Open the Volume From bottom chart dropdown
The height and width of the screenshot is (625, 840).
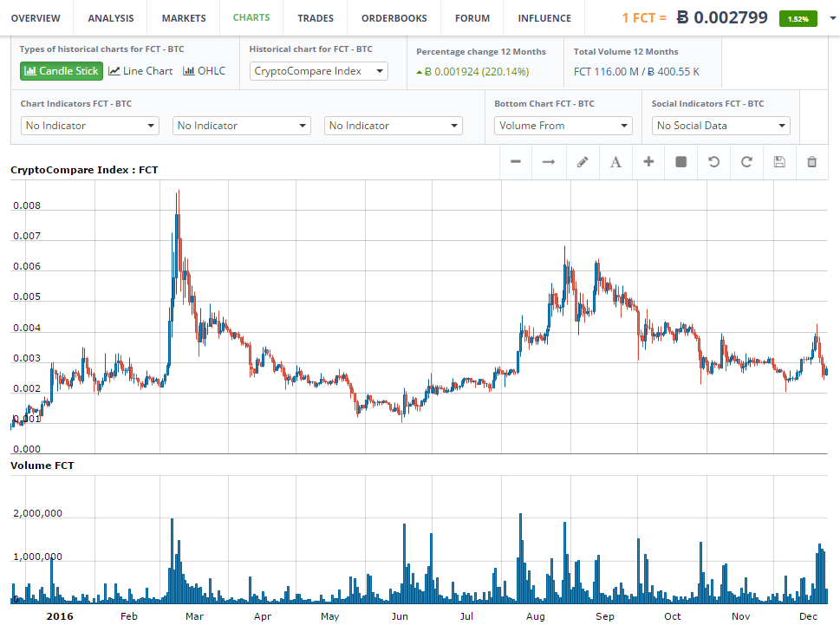click(563, 126)
